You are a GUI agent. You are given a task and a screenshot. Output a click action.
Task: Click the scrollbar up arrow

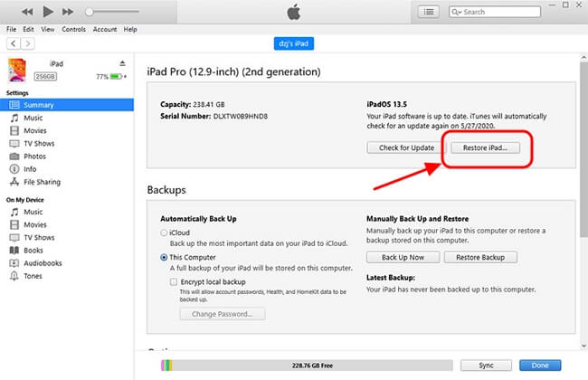(x=583, y=57)
